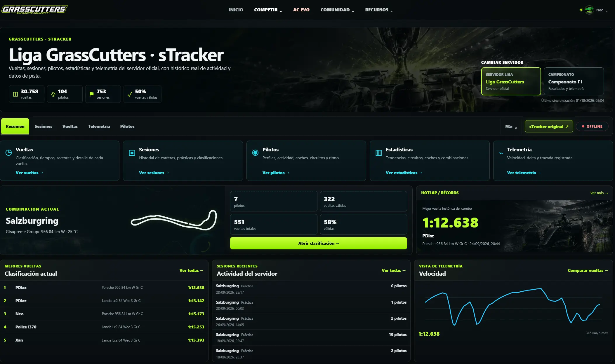The image size is (615, 364).
Task: Follow the Ver sesiones link
Action: (154, 173)
